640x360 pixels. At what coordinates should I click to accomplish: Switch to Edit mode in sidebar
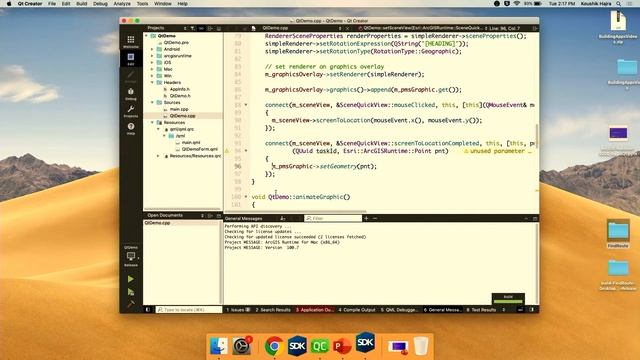coord(131,59)
